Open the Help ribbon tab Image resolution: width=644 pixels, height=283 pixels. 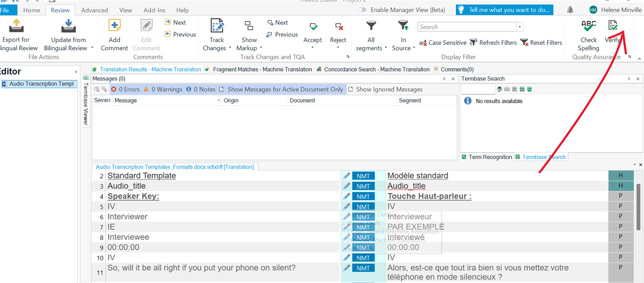pyautogui.click(x=182, y=10)
